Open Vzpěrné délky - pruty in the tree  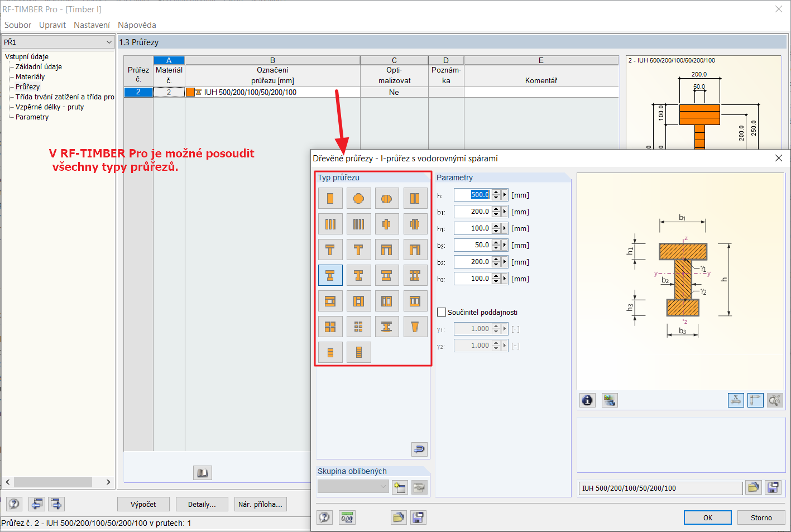[x=50, y=107]
